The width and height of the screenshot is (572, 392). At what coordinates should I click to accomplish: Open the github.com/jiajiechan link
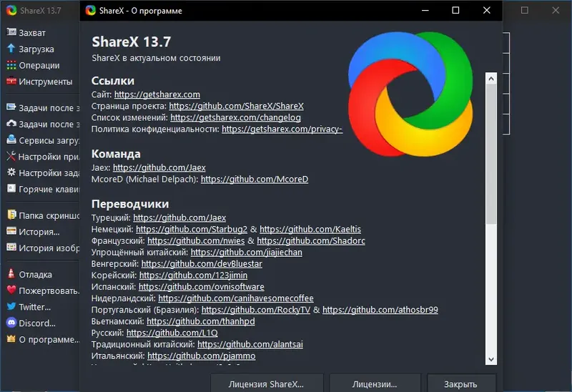pyautogui.click(x=246, y=253)
